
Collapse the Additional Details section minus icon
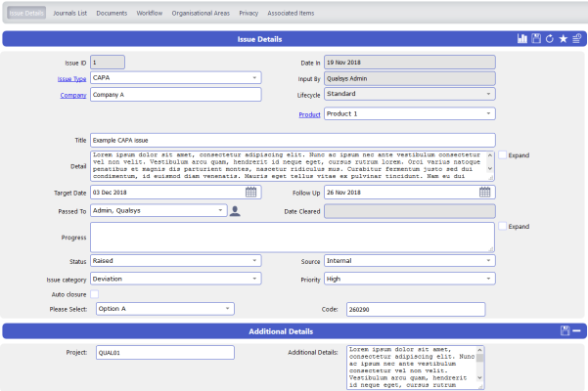577,330
